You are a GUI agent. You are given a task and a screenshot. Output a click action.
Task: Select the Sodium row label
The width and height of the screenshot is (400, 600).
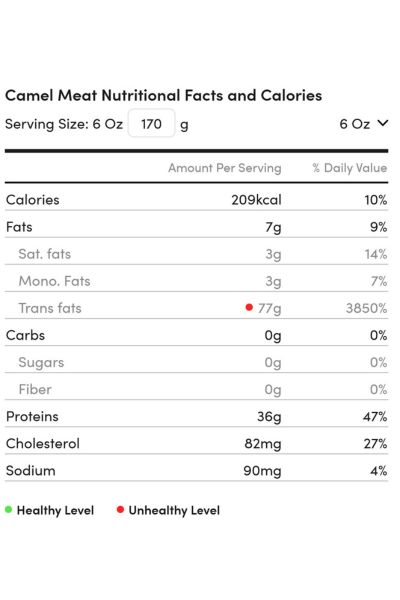[x=31, y=471]
